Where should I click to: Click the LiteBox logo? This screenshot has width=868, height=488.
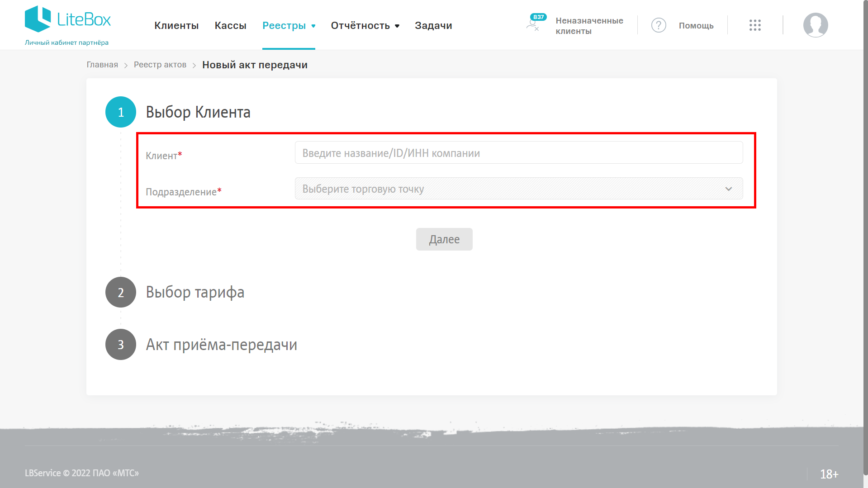(68, 19)
